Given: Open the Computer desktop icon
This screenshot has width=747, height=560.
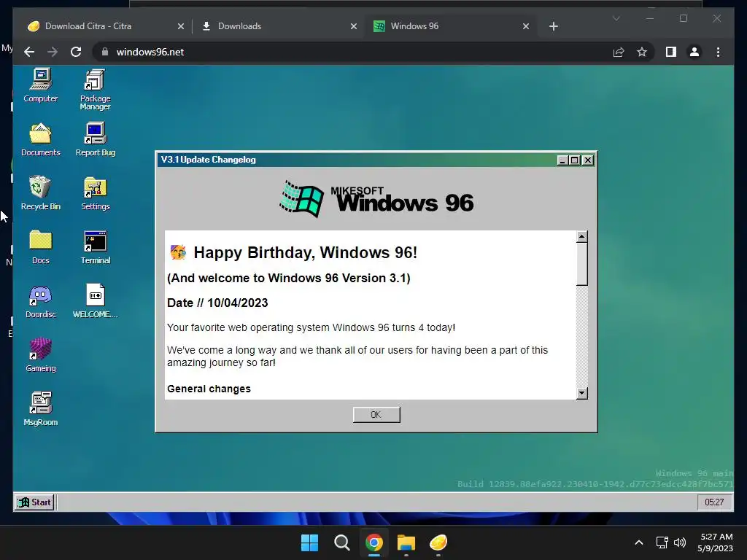Looking at the screenshot, I should coord(41,86).
